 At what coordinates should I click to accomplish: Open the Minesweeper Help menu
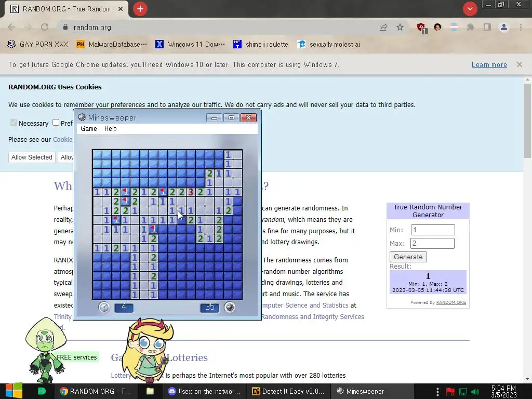click(110, 129)
